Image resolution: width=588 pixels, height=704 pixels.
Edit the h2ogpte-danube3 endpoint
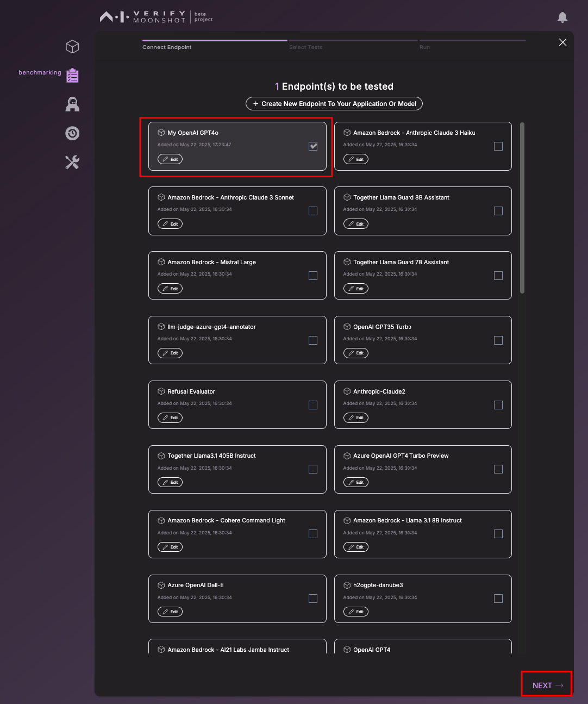(356, 612)
